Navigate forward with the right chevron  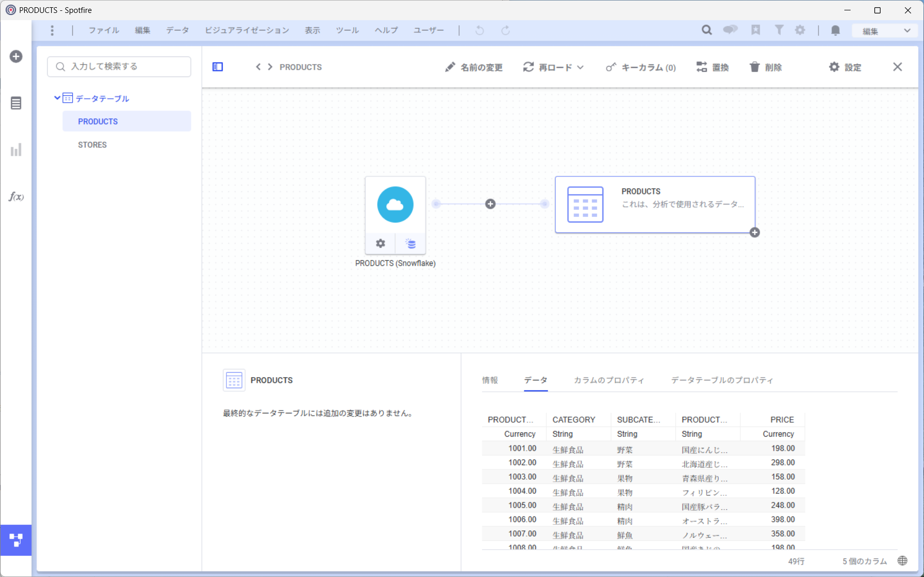tap(270, 67)
